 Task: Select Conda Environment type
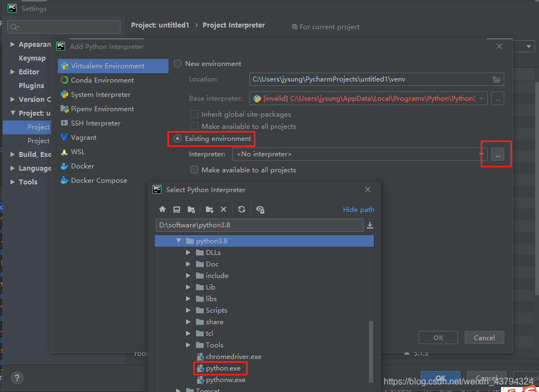[x=113, y=80]
